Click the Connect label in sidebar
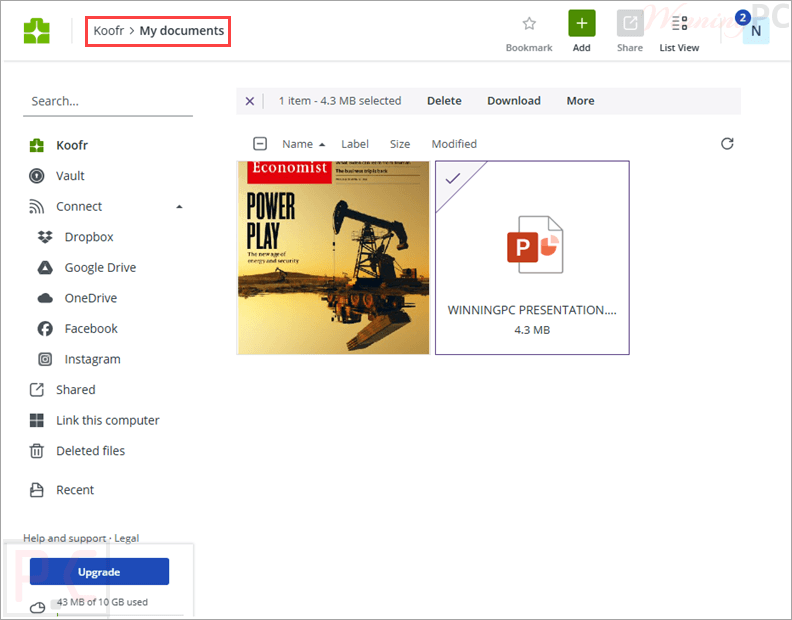 [79, 207]
